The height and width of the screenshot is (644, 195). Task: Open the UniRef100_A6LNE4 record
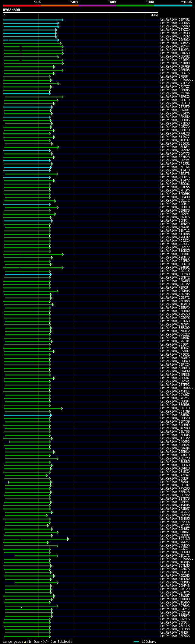[x=175, y=147]
